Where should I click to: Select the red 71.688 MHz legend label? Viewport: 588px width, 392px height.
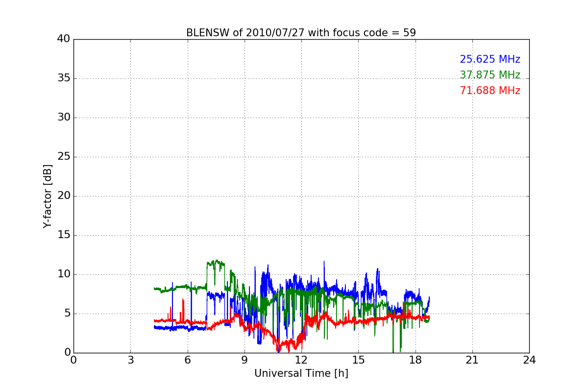(x=490, y=91)
